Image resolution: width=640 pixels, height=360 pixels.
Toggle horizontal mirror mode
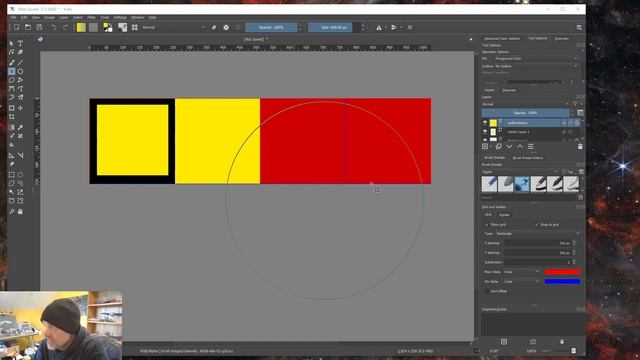379,27
